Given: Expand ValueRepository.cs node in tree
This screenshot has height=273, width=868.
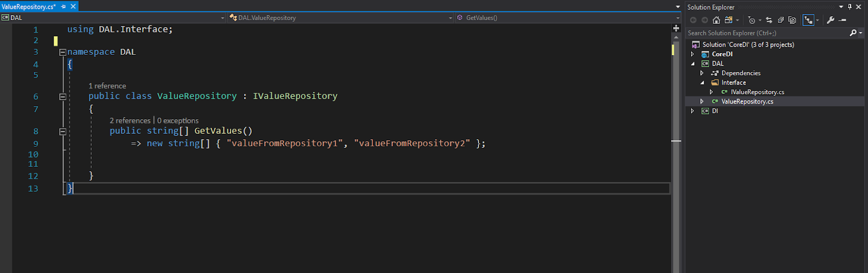Looking at the screenshot, I should 702,102.
